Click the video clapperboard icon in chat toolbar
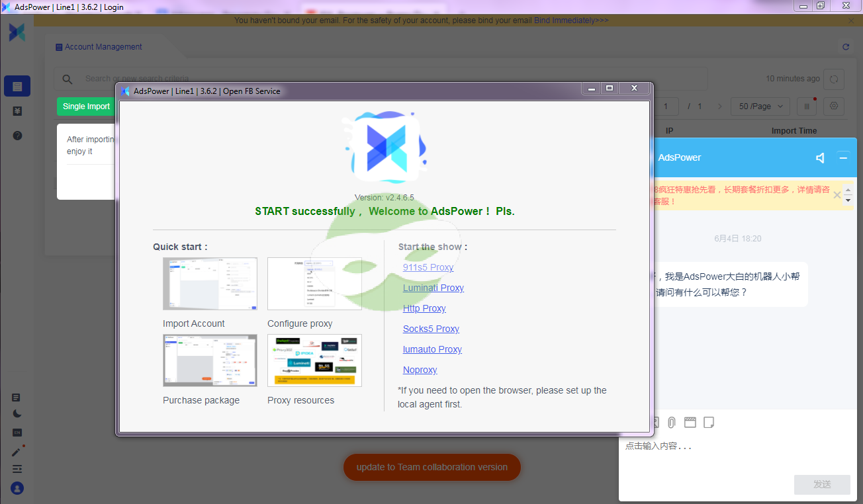 [690, 422]
